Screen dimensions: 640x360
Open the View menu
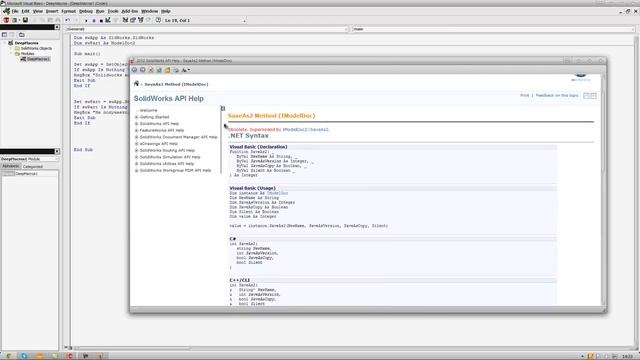tap(38, 11)
